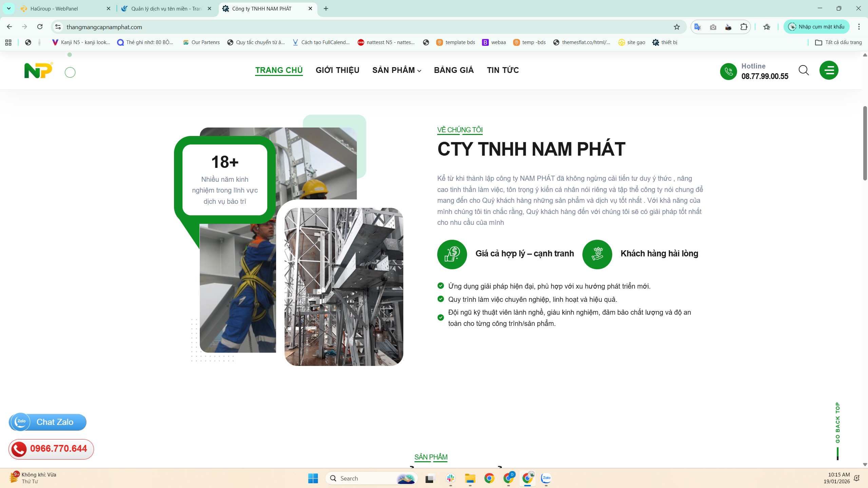This screenshot has height=488, width=868.
Task: Open the template bds bookmark
Action: tap(456, 42)
